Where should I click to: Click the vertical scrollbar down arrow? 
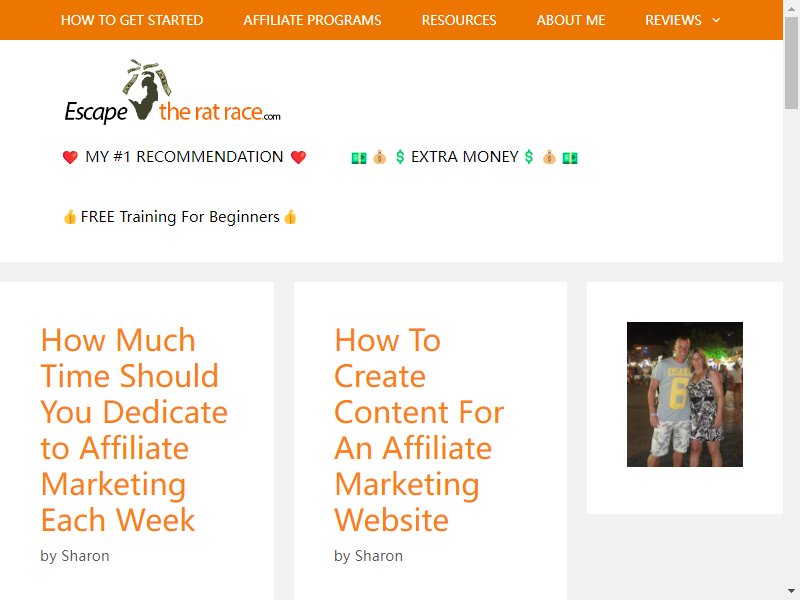pyautogui.click(x=791, y=592)
